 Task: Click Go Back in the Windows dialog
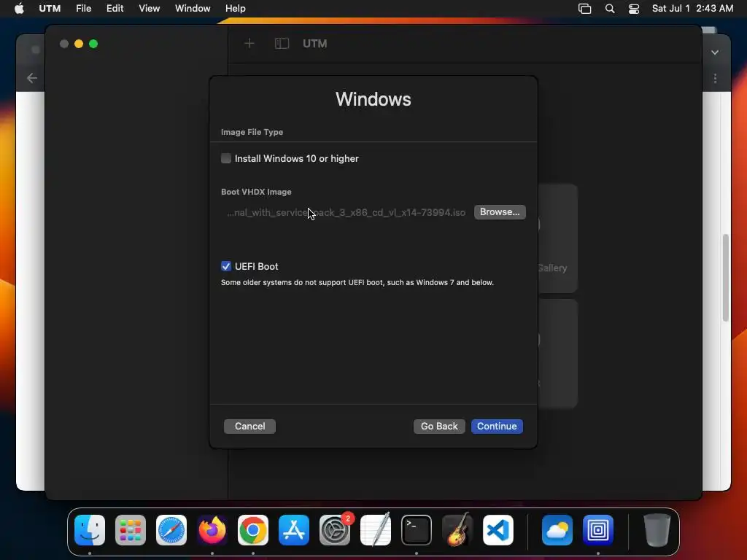pos(439,426)
